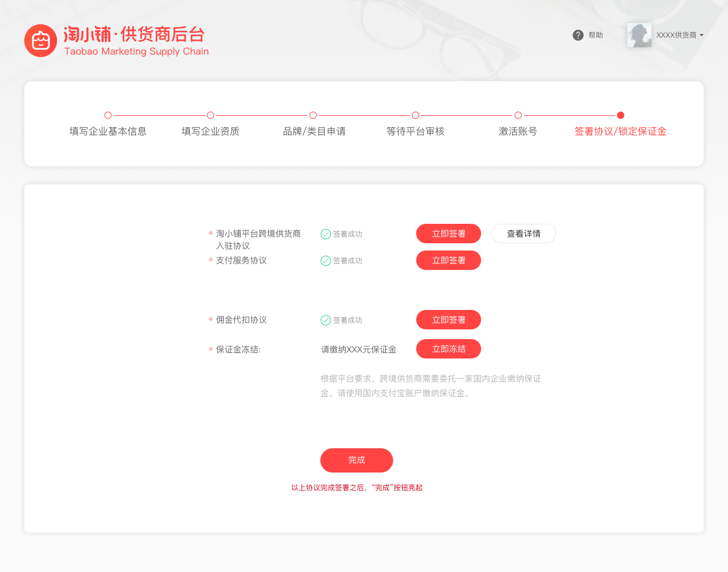Screen dimensions: 728x572
Task: Go to the 品牌/类目申请 step
Action: pos(313,115)
